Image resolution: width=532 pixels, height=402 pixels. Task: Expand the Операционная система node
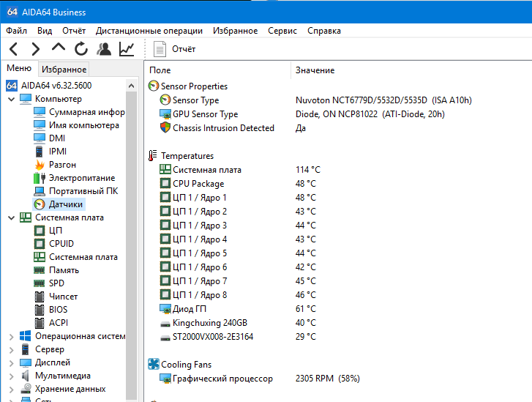12,337
